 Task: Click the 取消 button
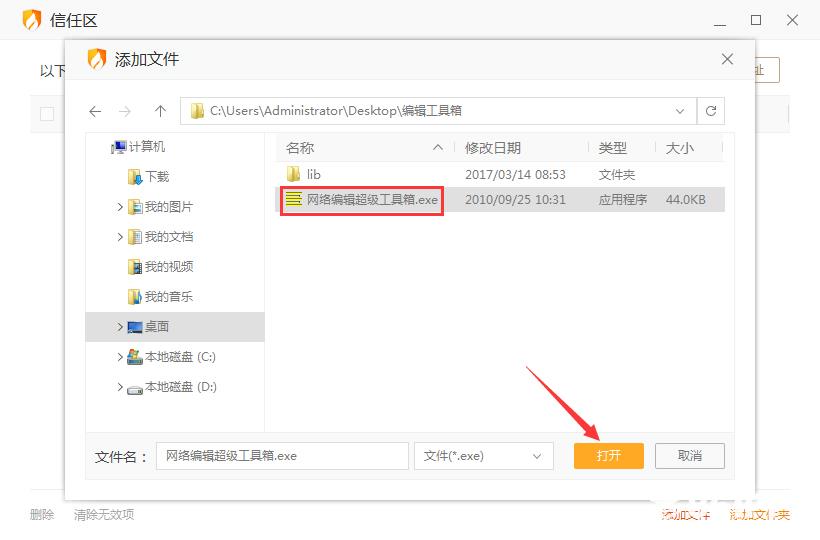tap(690, 456)
